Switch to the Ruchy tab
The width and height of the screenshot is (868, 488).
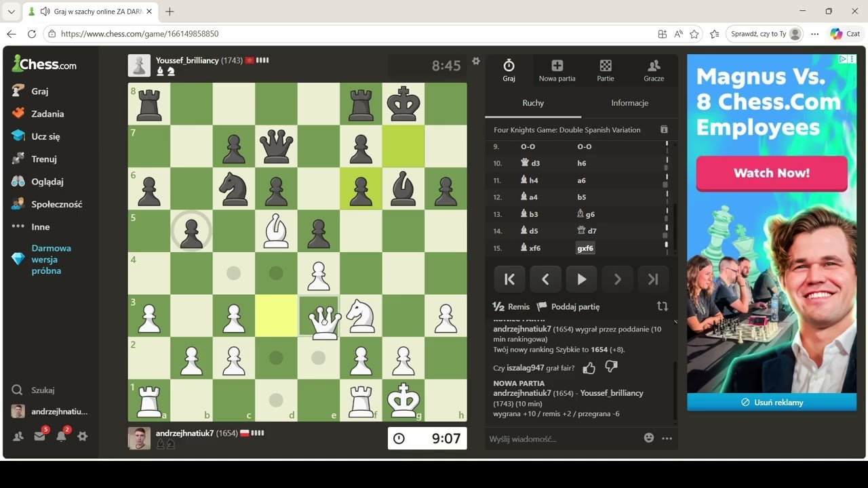pyautogui.click(x=533, y=103)
